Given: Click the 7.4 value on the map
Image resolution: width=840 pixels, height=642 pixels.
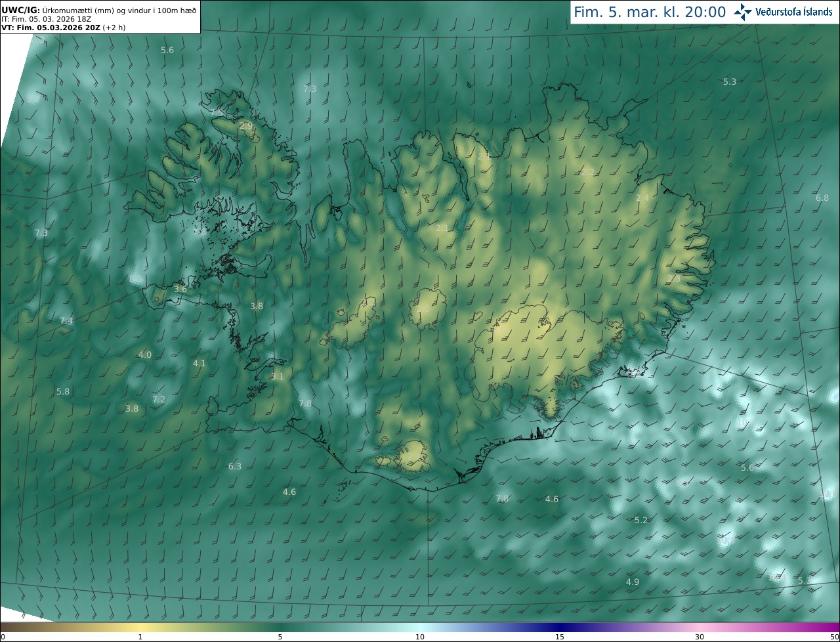Looking at the screenshot, I should pos(66,320).
